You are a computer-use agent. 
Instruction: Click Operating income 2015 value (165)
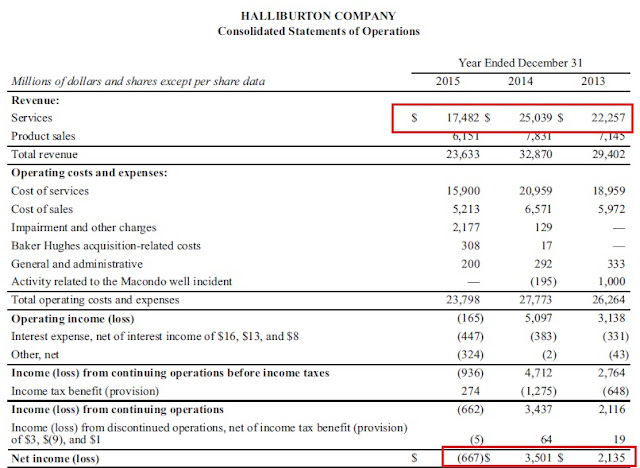pyautogui.click(x=471, y=318)
